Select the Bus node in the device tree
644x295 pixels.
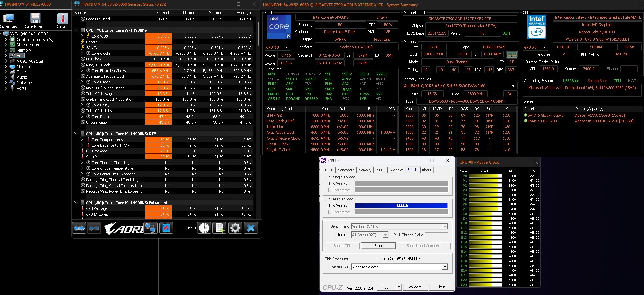(x=20, y=56)
